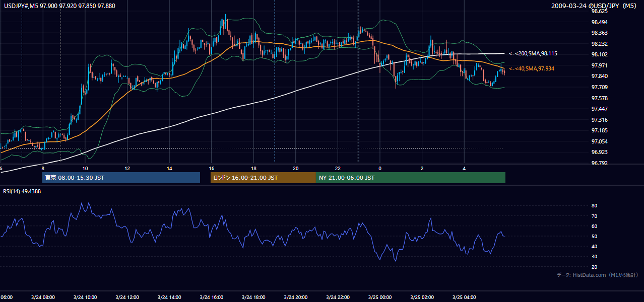This screenshot has width=644, height=302.
Task: Click hour marker 12 under the price chart
Action: 127,169
